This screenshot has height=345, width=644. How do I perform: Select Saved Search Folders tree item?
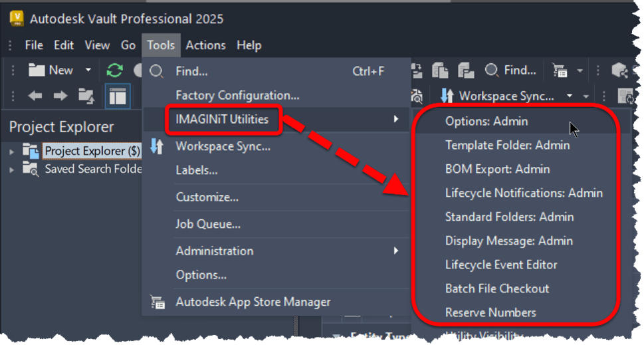93,169
